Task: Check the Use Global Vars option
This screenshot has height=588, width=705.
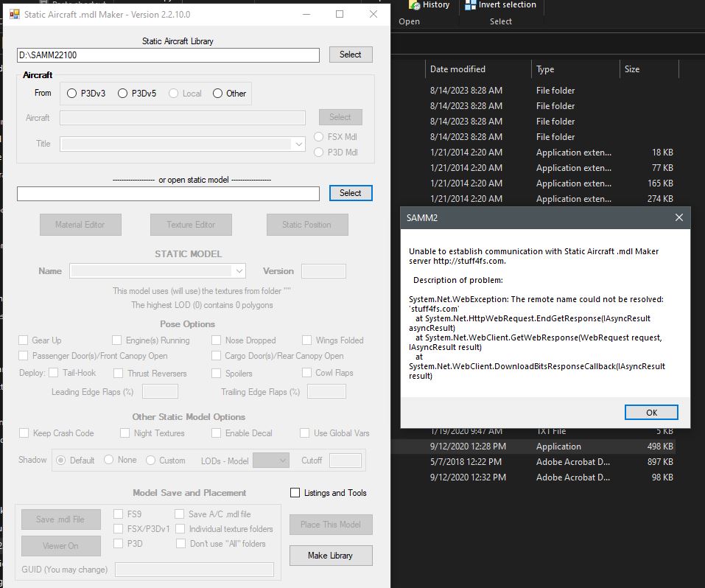Action: (x=304, y=433)
